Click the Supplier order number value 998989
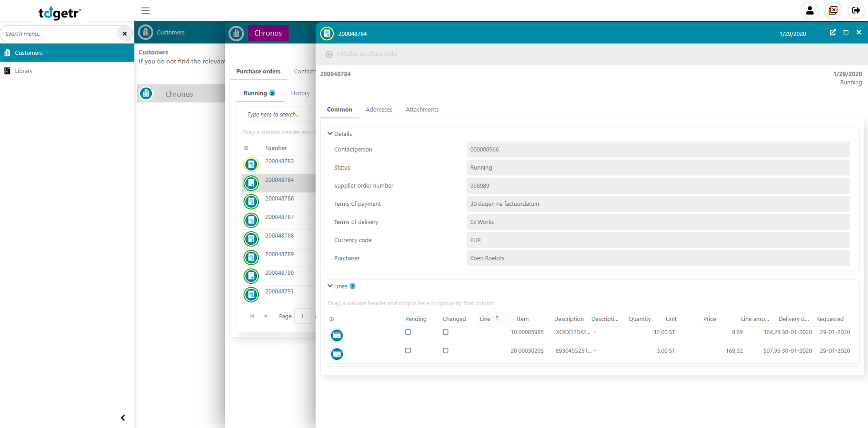This screenshot has width=868, height=428. tap(658, 185)
